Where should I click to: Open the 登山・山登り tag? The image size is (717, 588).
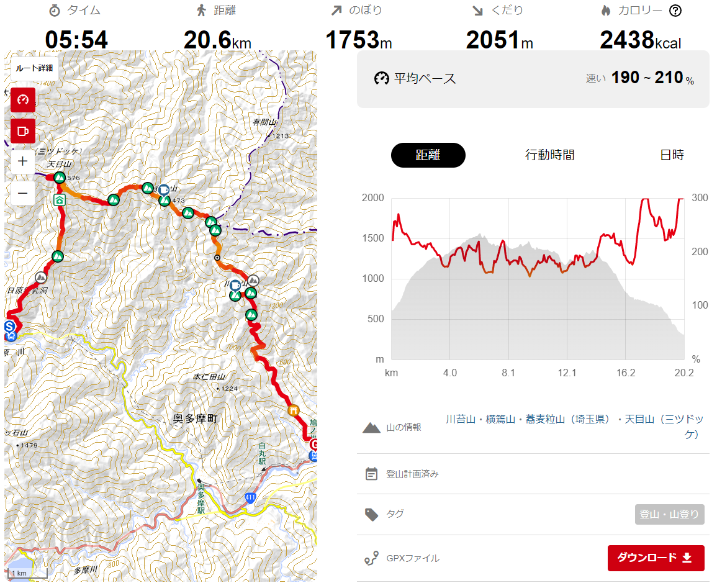coord(669,514)
